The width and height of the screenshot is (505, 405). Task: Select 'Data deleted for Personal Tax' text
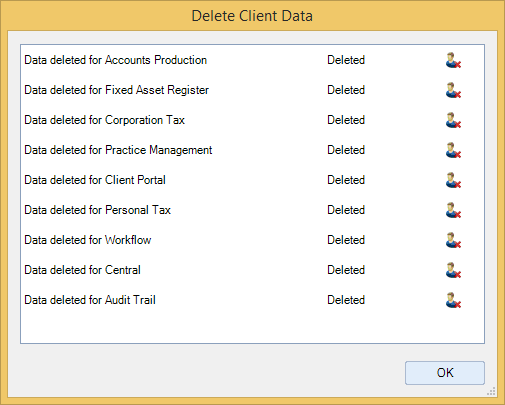(x=98, y=210)
